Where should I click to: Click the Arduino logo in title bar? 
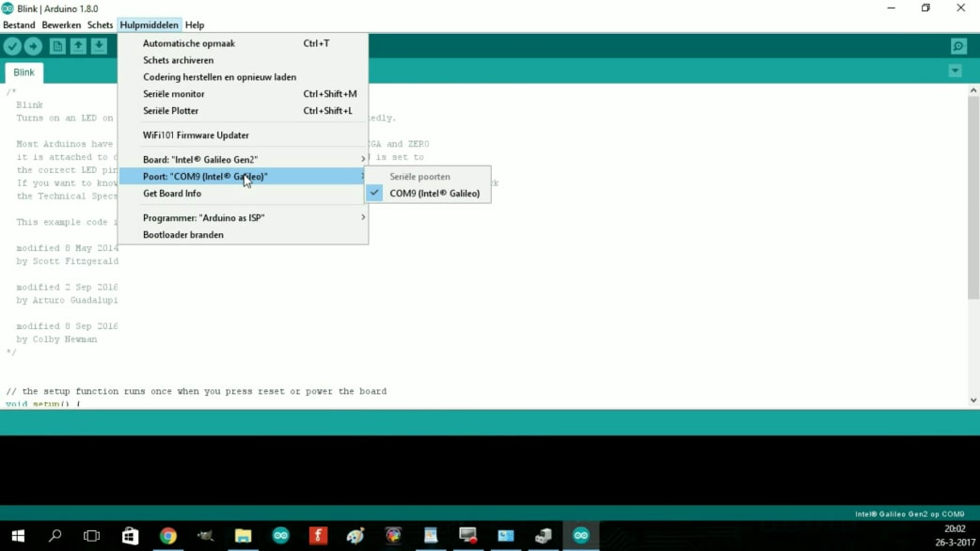click(x=8, y=8)
